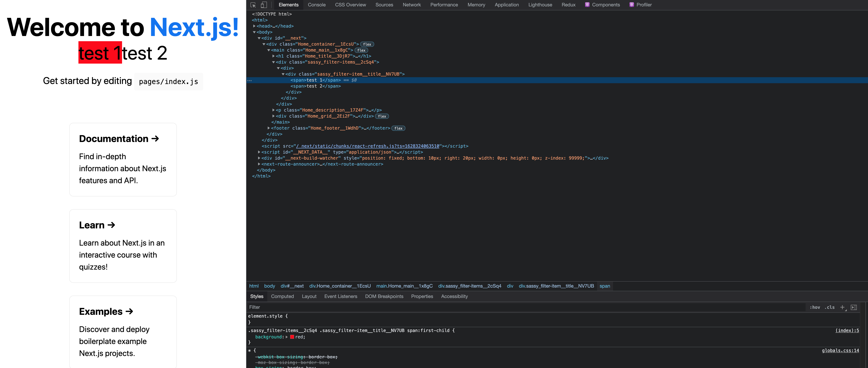The width and height of the screenshot is (868, 368).
Task: Click the flex badge on Home_container div
Action: coord(367,44)
